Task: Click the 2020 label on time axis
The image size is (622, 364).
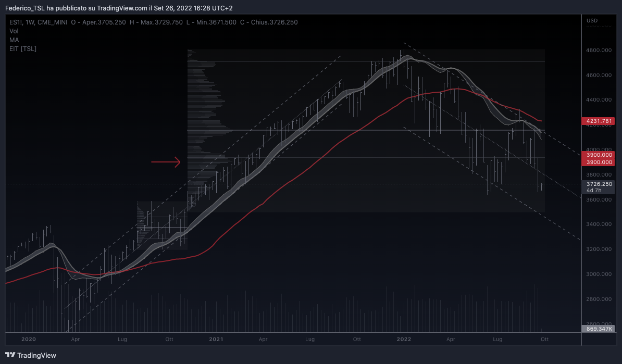Action: tap(29, 339)
